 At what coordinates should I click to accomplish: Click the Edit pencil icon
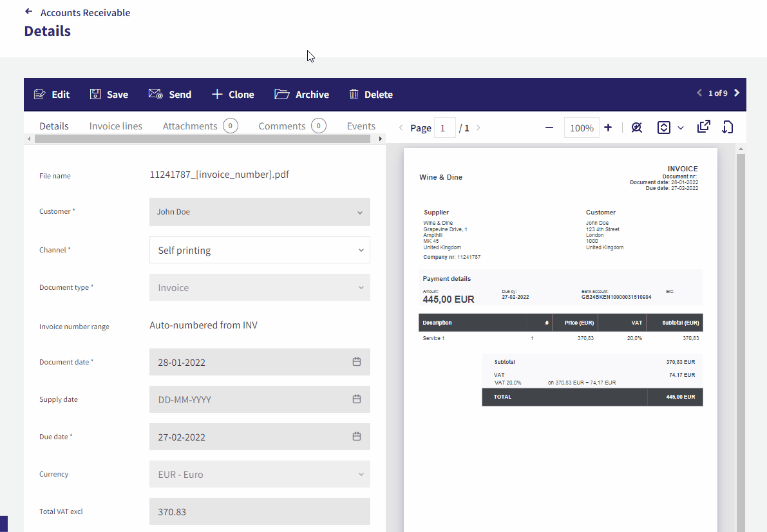point(40,94)
